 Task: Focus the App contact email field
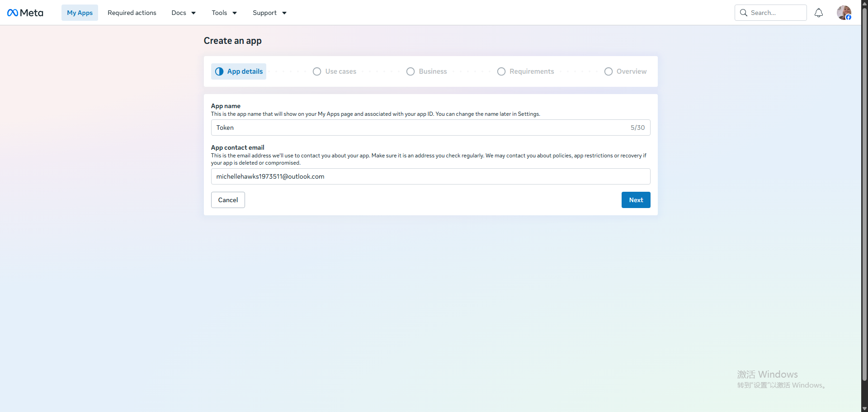(430, 176)
